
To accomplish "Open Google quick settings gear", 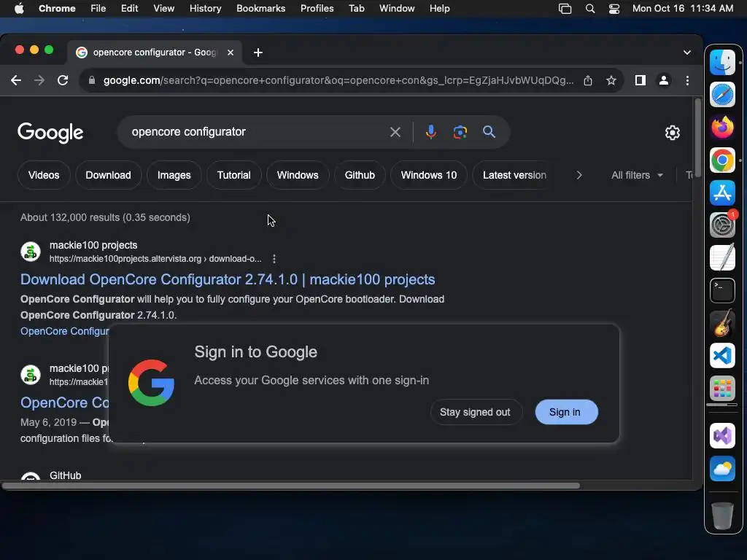I will pos(672,133).
